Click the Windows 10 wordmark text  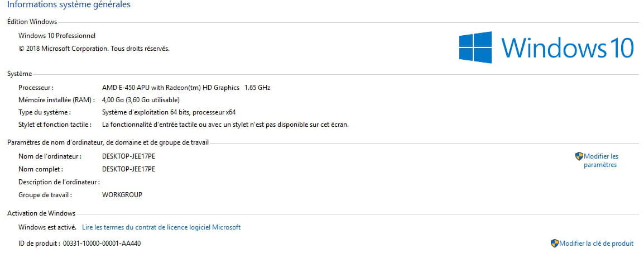[567, 47]
